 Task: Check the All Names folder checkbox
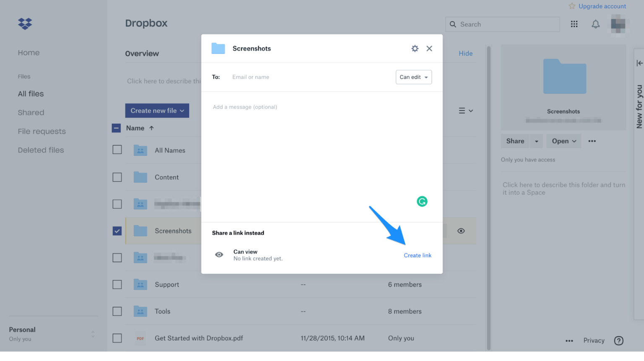tap(117, 150)
